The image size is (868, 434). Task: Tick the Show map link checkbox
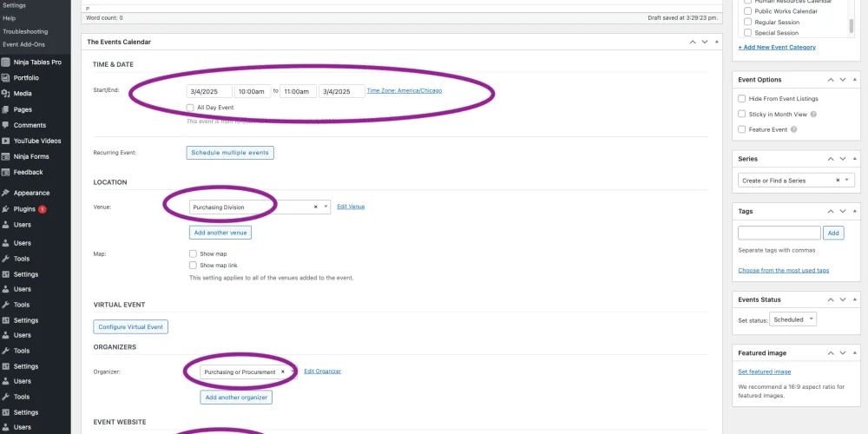(193, 266)
